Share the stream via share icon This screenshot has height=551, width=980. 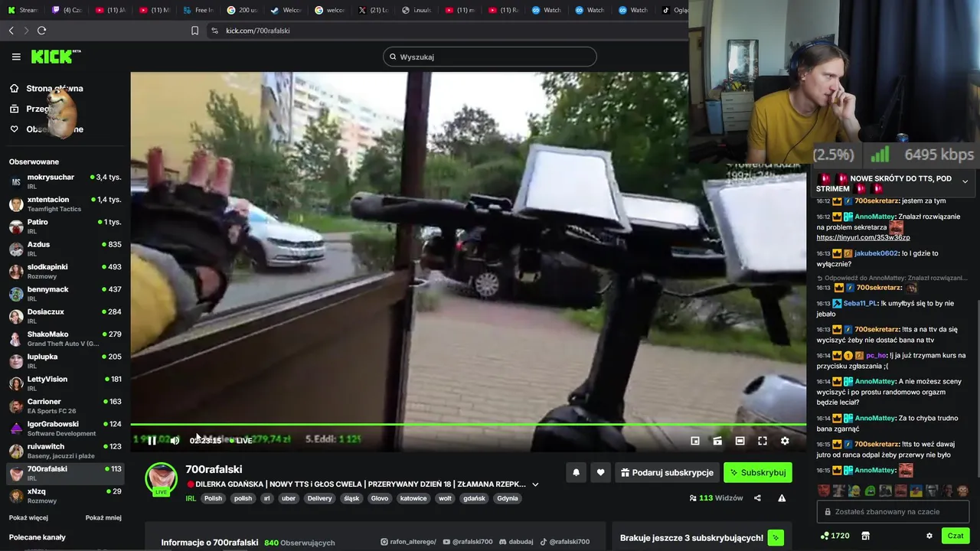coord(757,498)
